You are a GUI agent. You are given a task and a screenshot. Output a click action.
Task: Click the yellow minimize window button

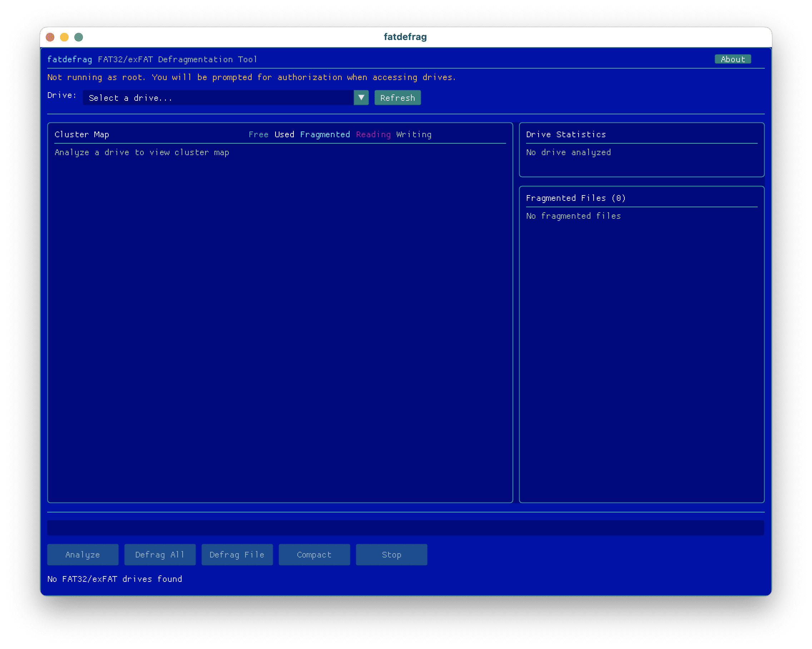(64, 37)
